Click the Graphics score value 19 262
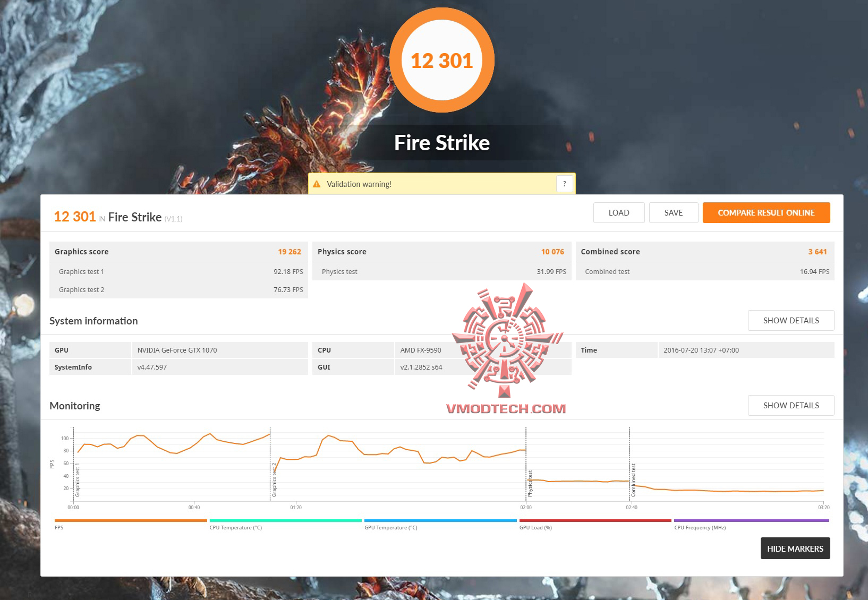The width and height of the screenshot is (868, 600). (290, 252)
